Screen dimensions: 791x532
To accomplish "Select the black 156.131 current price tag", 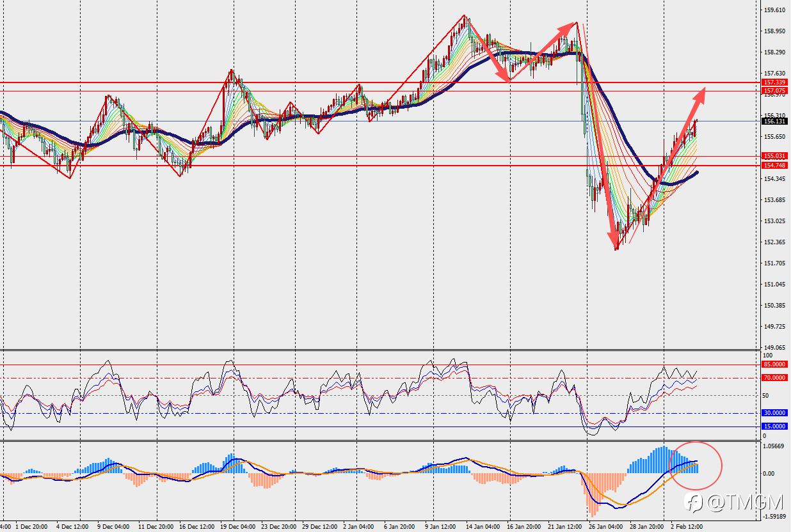I will (x=774, y=121).
